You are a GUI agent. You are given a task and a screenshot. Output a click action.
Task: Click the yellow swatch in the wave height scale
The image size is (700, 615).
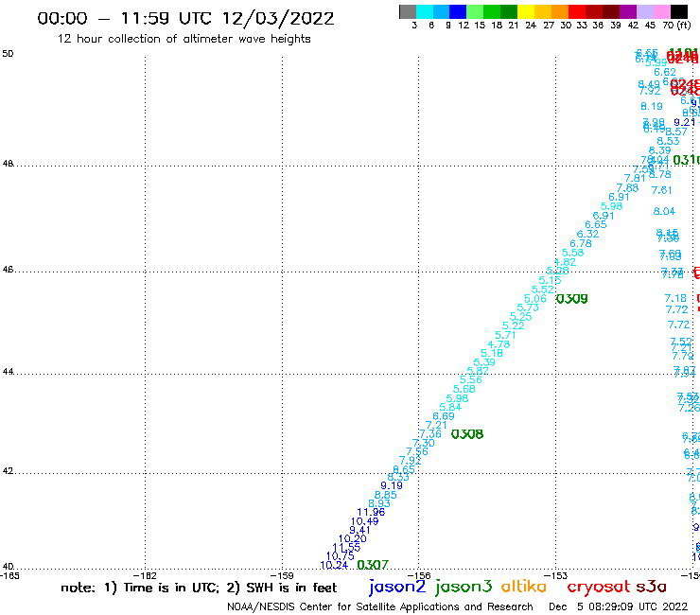[525, 11]
